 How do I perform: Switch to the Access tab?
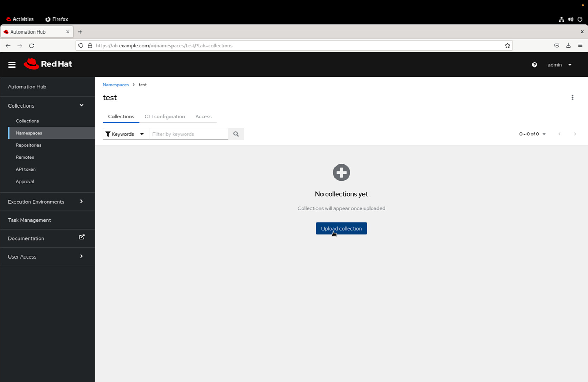point(203,116)
